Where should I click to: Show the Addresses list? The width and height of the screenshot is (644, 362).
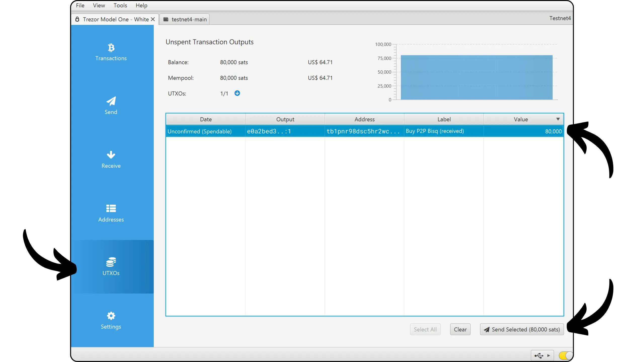(111, 213)
